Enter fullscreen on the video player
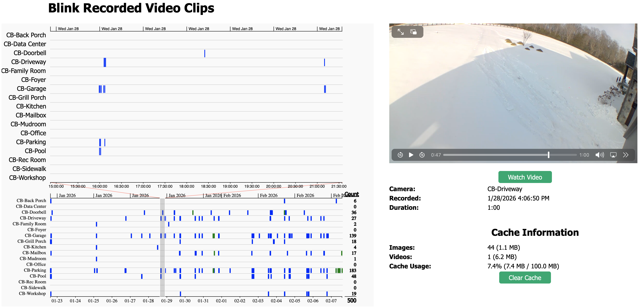Image resolution: width=644 pixels, height=307 pixels. click(401, 32)
